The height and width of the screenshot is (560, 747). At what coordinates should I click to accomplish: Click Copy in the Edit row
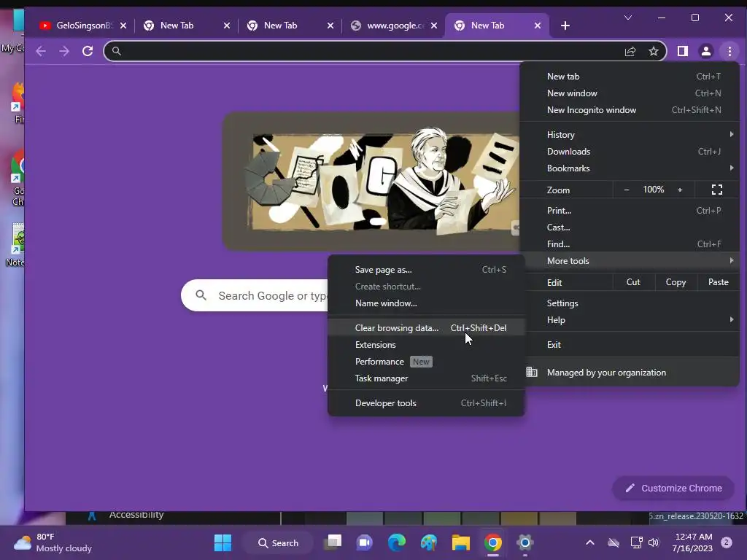[x=676, y=282]
